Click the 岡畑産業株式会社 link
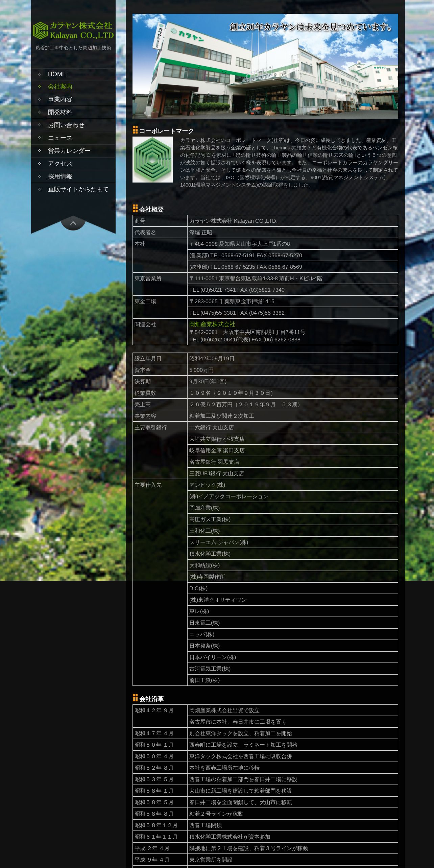Viewport: 434px width, 868px height. (212, 324)
